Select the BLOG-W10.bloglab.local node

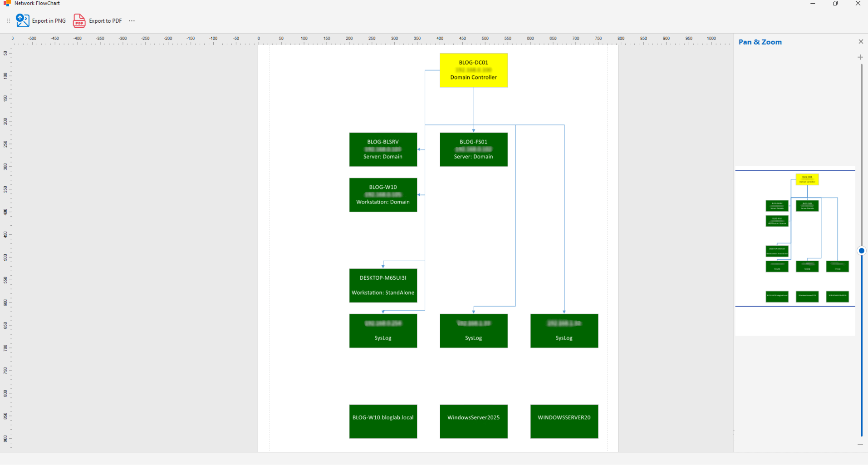[383, 421]
